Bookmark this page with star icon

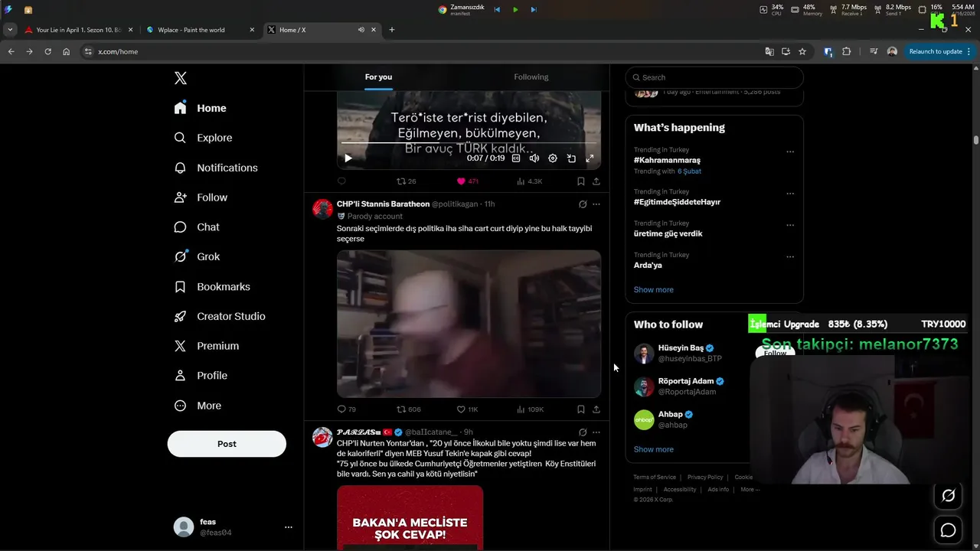(802, 51)
